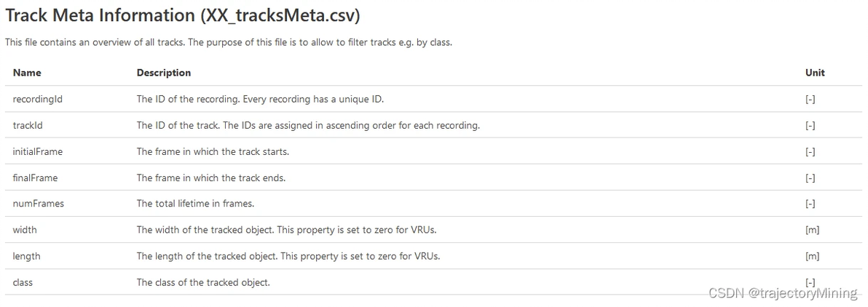Image resolution: width=868 pixels, height=307 pixels.
Task: Select the initialFrame name cell
Action: click(38, 151)
